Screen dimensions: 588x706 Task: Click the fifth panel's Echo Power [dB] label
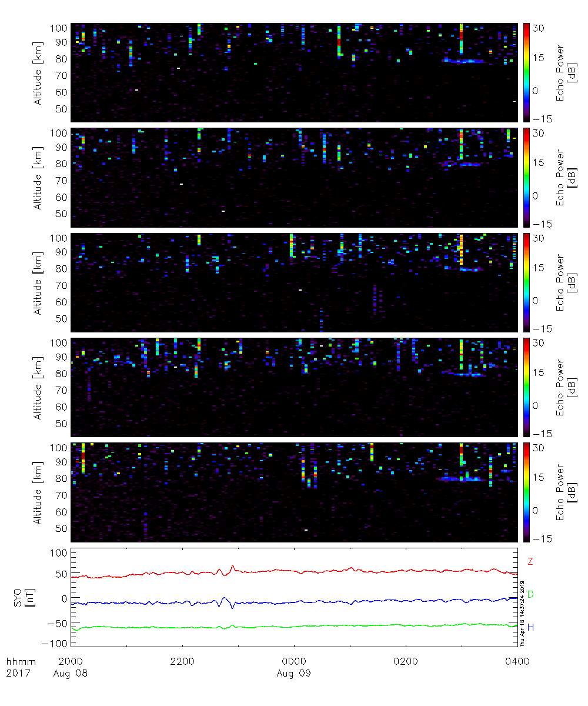pyautogui.click(x=566, y=492)
